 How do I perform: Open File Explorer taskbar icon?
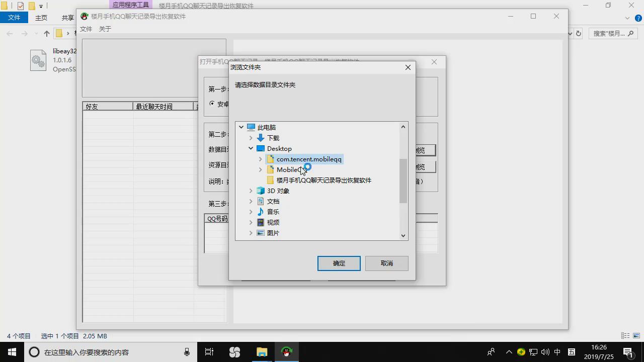tap(262, 352)
